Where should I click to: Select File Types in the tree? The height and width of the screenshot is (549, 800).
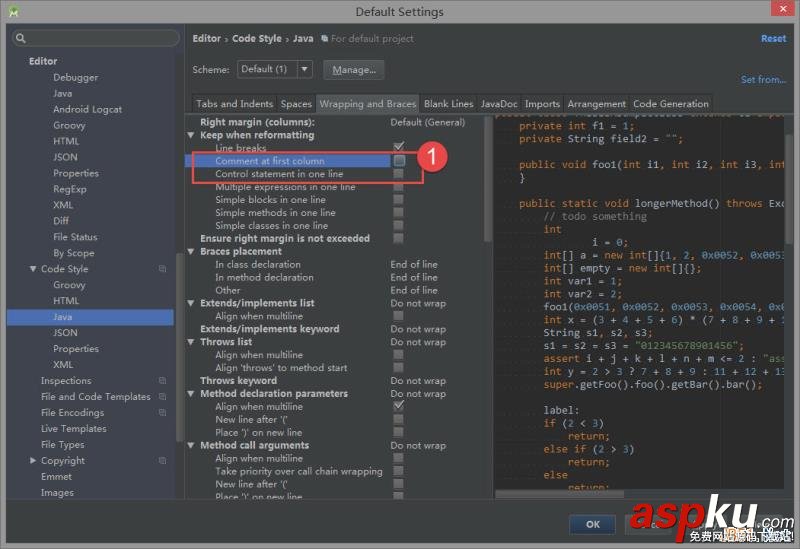[x=62, y=444]
